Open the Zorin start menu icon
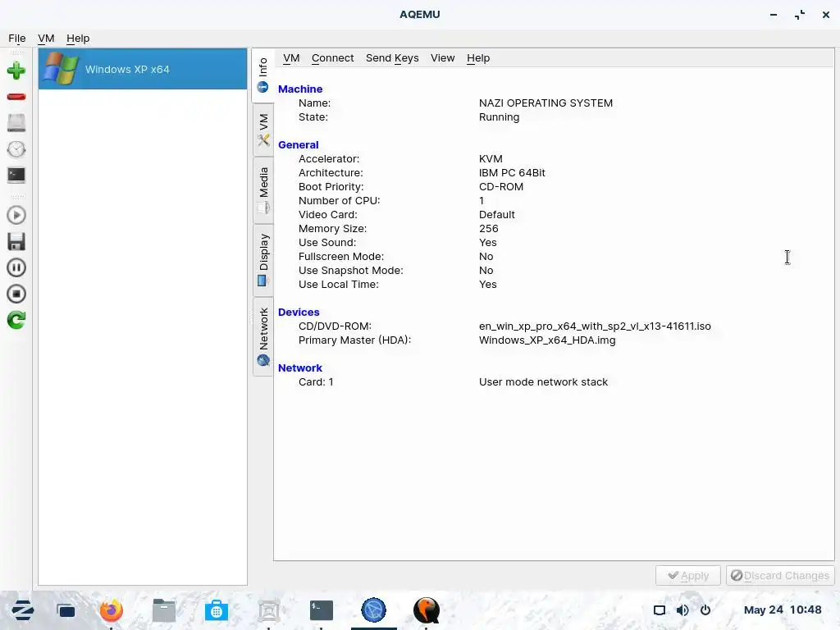Viewport: 840px width, 630px height. [x=22, y=610]
